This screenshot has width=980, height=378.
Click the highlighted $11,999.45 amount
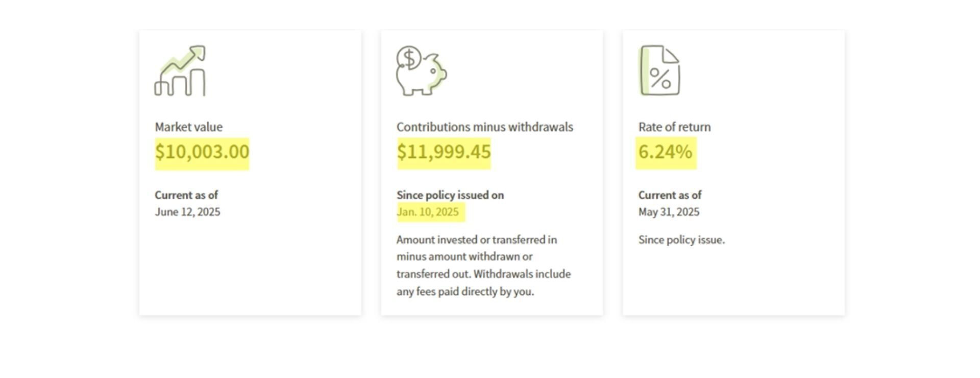click(x=444, y=152)
